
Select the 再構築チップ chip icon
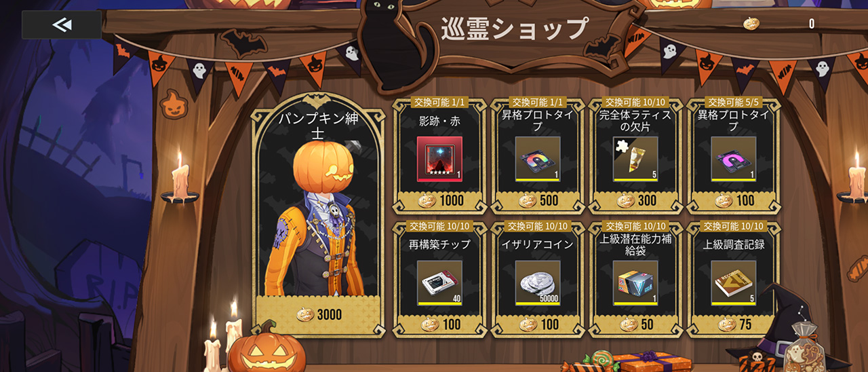(439, 282)
